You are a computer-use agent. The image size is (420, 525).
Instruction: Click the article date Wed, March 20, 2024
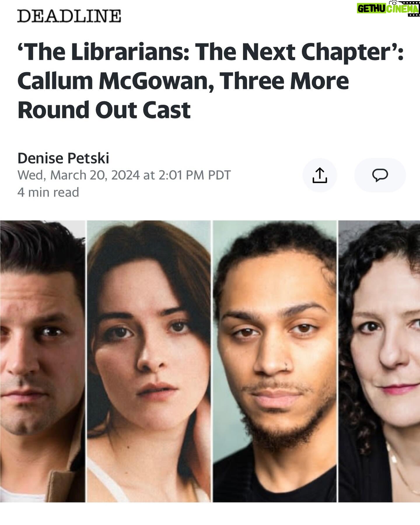pos(79,175)
